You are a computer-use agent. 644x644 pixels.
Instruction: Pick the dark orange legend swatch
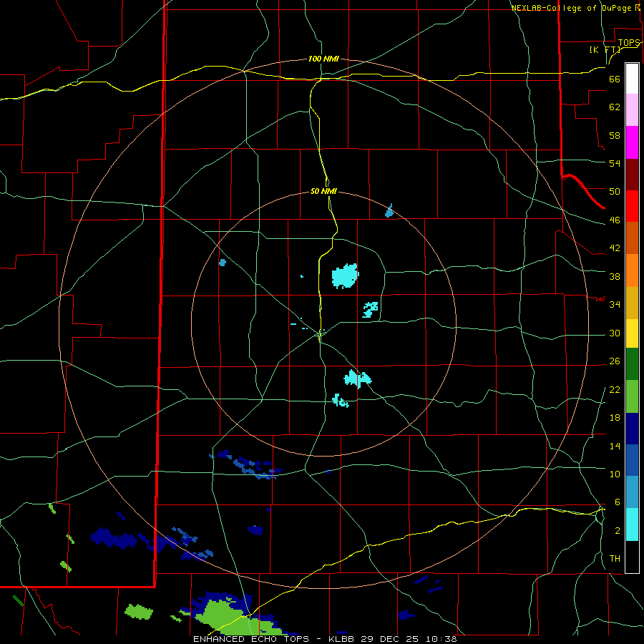tap(632, 238)
